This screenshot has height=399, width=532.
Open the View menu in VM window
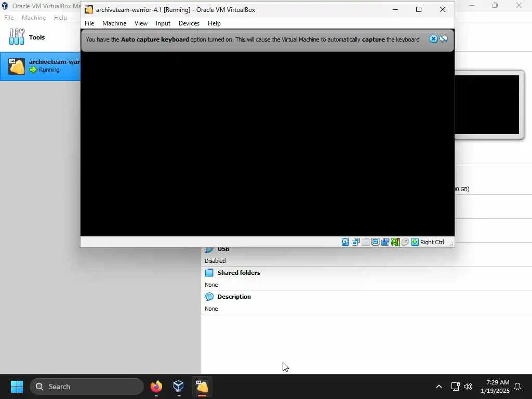click(x=141, y=23)
